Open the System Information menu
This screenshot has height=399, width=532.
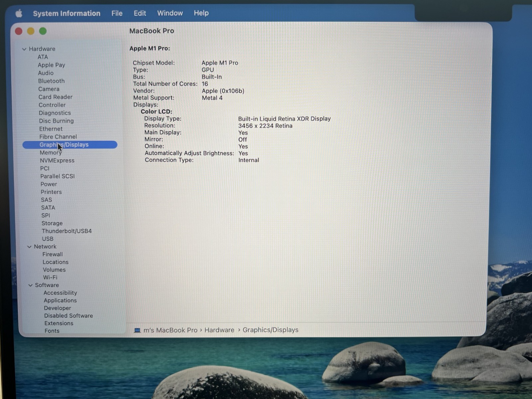pyautogui.click(x=66, y=13)
